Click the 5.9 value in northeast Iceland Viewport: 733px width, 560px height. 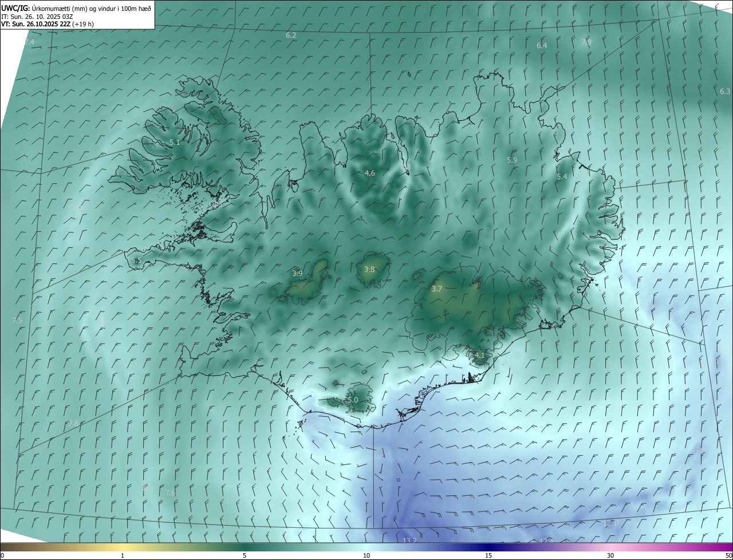point(512,160)
